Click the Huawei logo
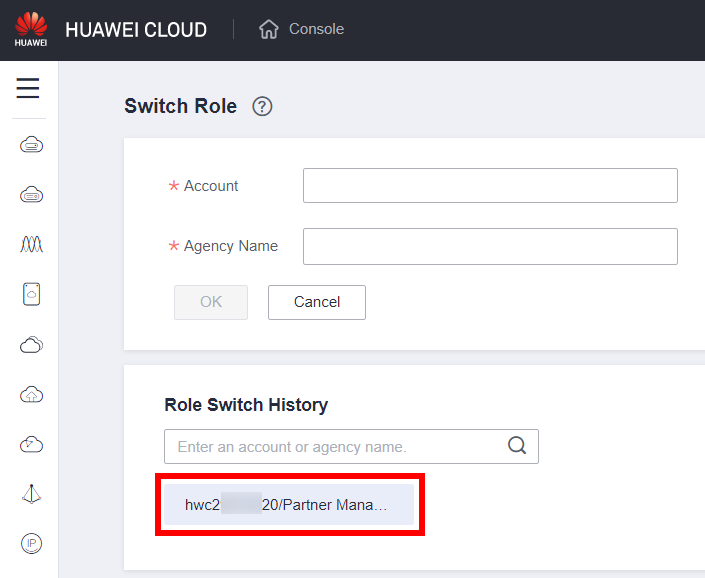Image resolution: width=705 pixels, height=578 pixels. (x=30, y=29)
